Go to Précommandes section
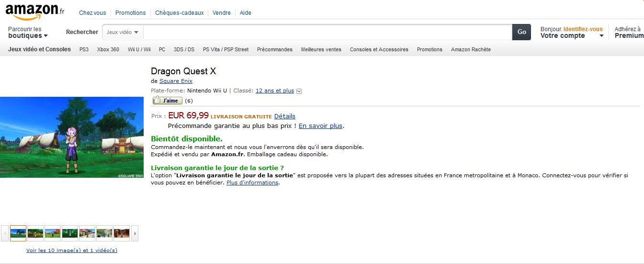This screenshot has height=264, width=644. point(275,49)
